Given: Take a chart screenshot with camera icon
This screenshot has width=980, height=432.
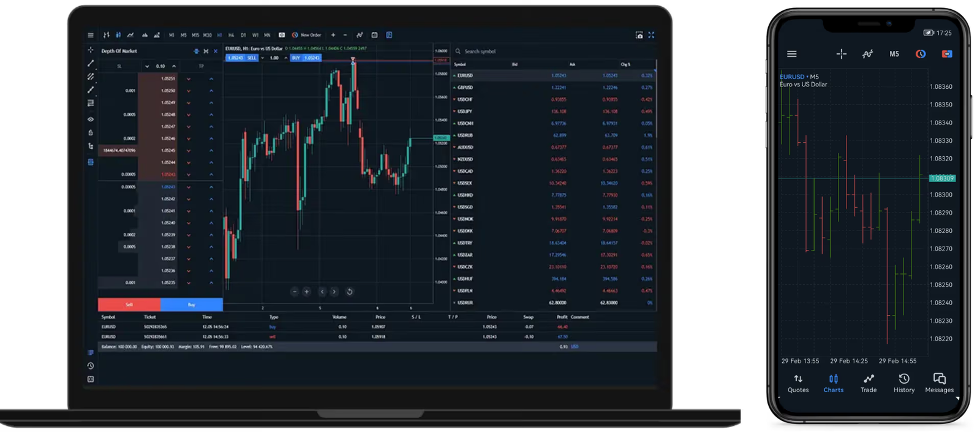Looking at the screenshot, I should pyautogui.click(x=639, y=36).
